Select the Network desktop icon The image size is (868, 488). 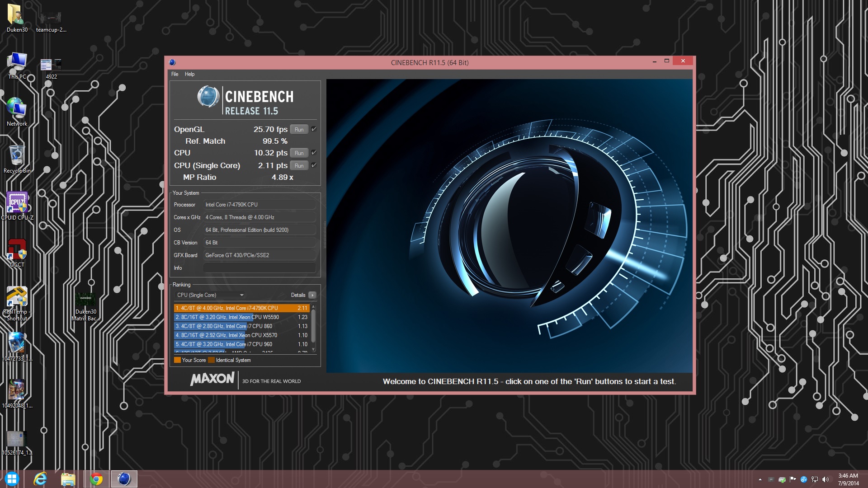pos(17,112)
